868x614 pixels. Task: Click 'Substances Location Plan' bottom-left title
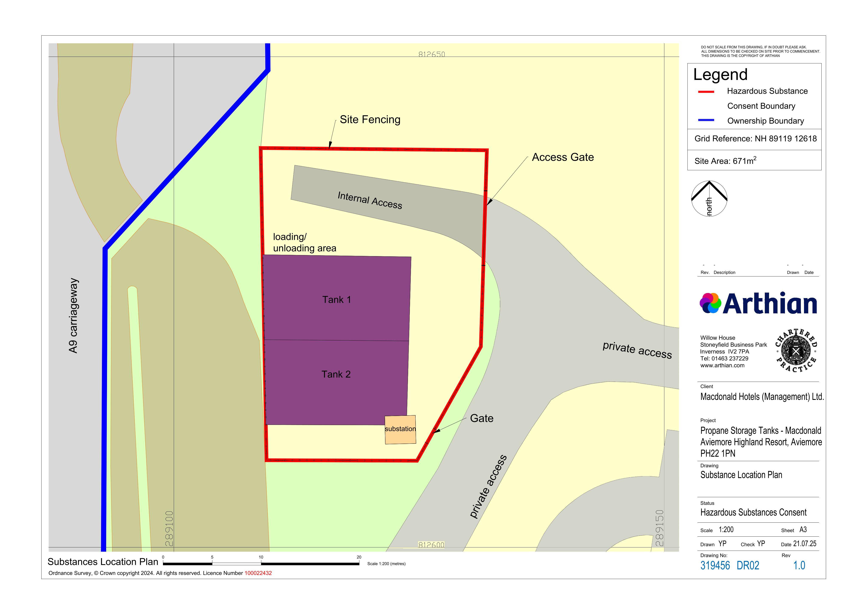pyautogui.click(x=103, y=562)
